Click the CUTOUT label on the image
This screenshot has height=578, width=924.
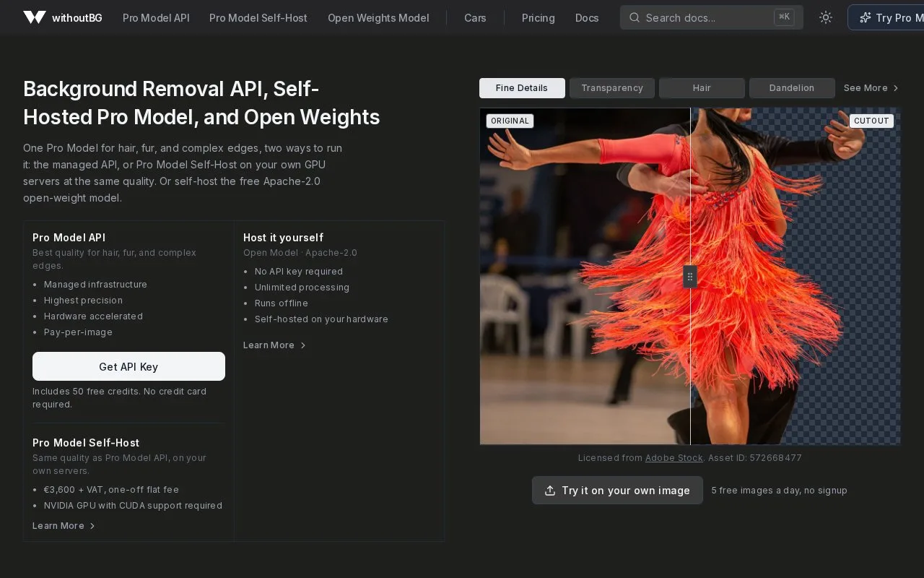pos(871,121)
